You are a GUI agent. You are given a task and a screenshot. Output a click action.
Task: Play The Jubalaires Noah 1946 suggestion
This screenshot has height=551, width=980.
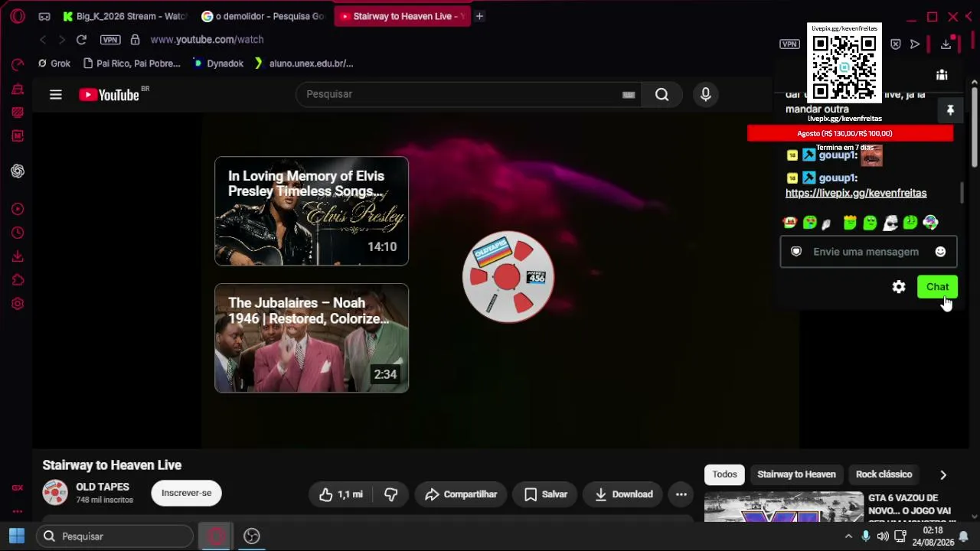312,338
